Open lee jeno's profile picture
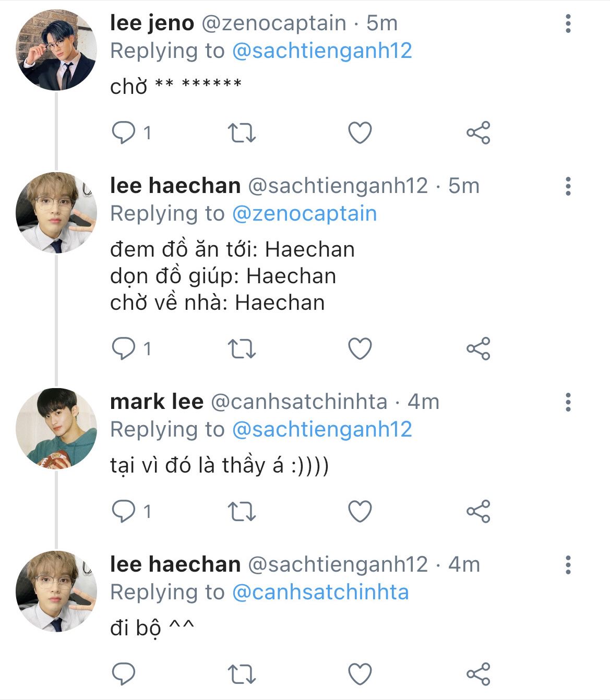The image size is (610, 700). click(56, 51)
